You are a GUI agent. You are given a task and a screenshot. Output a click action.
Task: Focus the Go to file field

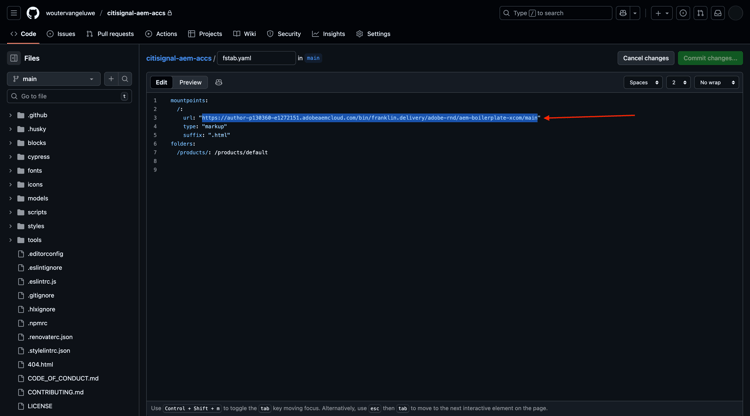[x=69, y=96]
